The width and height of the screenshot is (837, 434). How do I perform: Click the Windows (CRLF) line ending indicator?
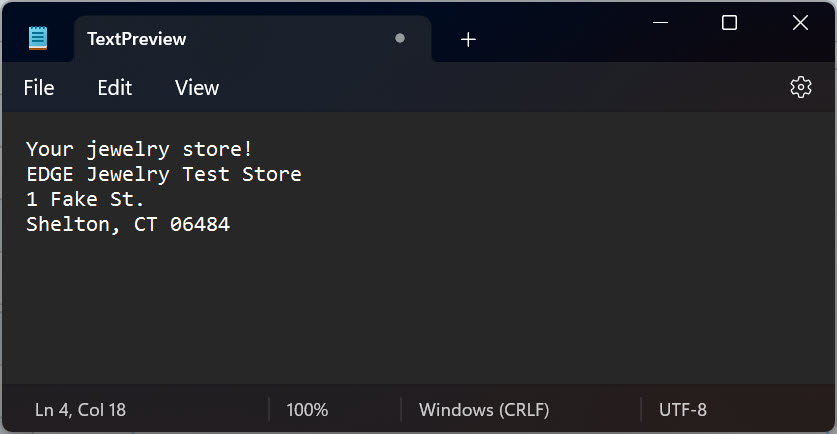484,409
